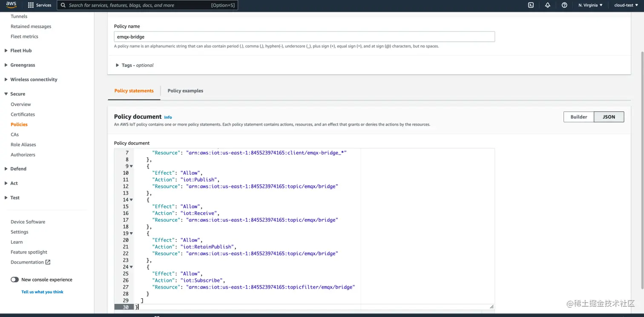This screenshot has height=317, width=644.
Task: Open Authorizers in the sidebar
Action: (23, 155)
